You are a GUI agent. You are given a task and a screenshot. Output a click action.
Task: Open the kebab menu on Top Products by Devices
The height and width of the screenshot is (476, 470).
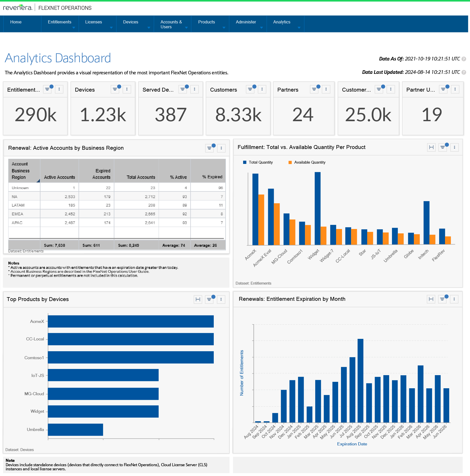click(221, 299)
